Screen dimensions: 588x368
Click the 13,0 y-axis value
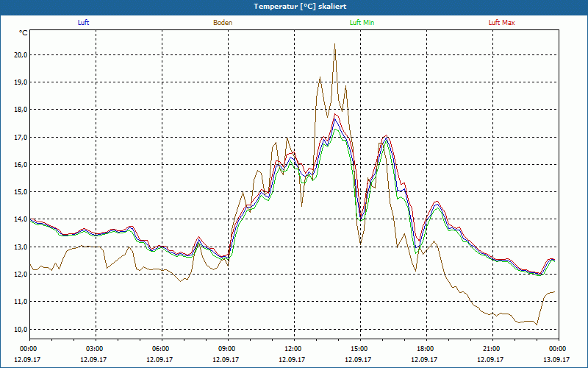point(22,247)
